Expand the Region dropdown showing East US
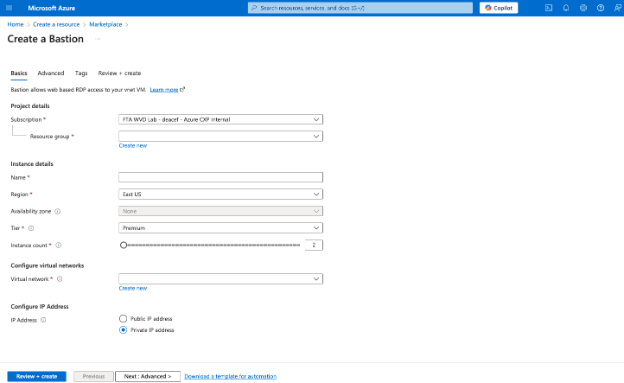The width and height of the screenshot is (624, 383). click(x=220, y=194)
